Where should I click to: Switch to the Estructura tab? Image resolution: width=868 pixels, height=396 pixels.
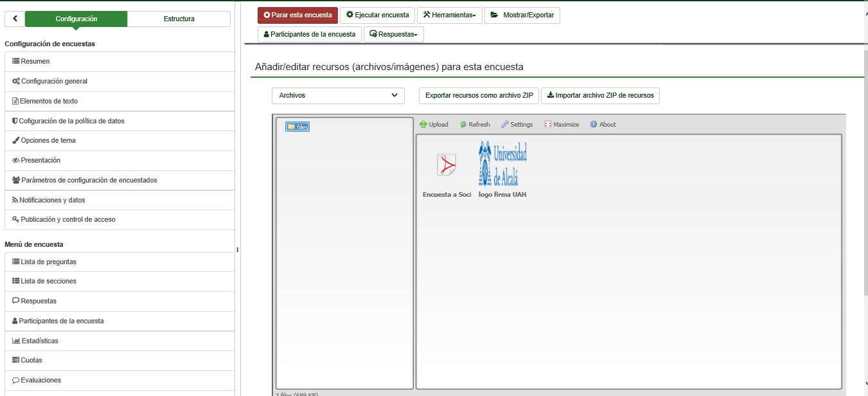tap(179, 19)
